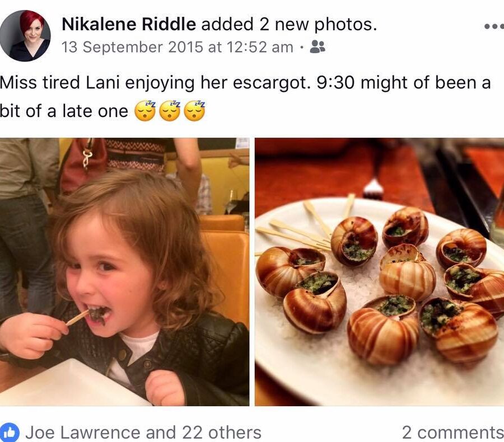Viewport: 504px width, 442px height.
Task: Open the three-dot post options menu
Action: pyautogui.click(x=493, y=26)
